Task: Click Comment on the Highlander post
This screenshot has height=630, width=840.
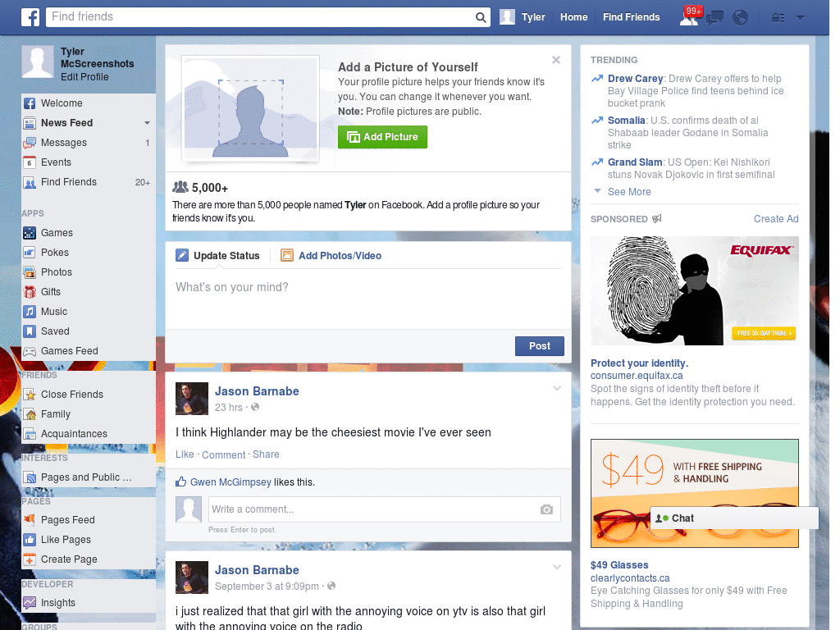Action: [223, 454]
